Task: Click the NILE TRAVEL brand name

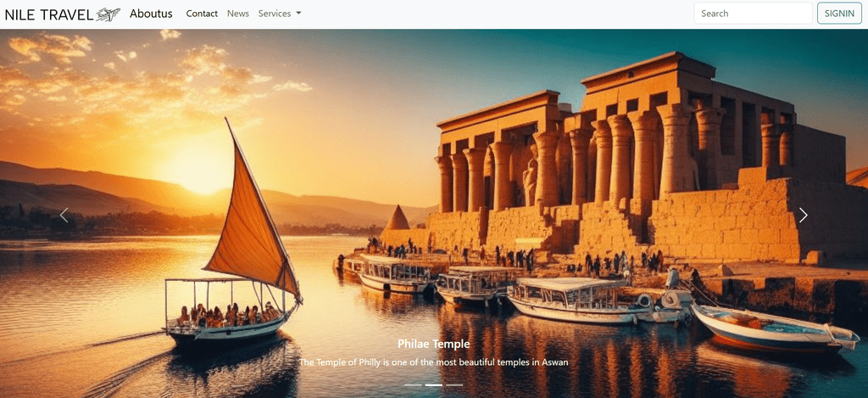Action: (48, 14)
